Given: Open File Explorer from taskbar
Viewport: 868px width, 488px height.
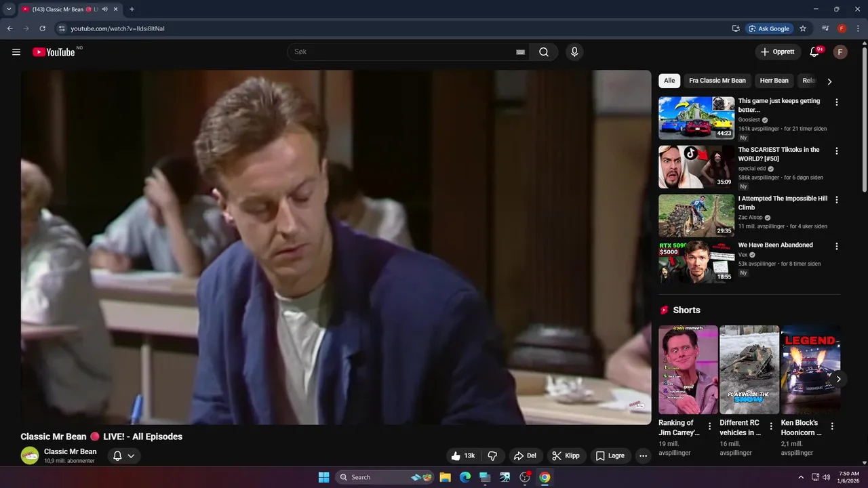Looking at the screenshot, I should 446,477.
